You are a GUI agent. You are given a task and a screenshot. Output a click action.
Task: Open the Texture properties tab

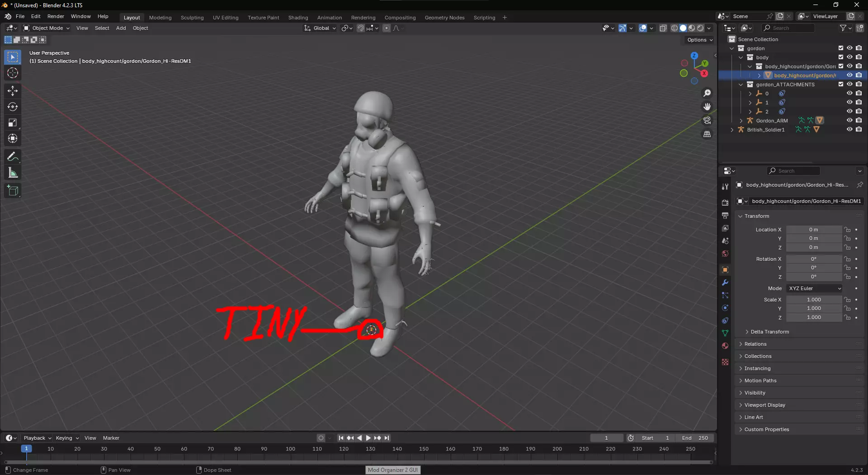click(725, 362)
